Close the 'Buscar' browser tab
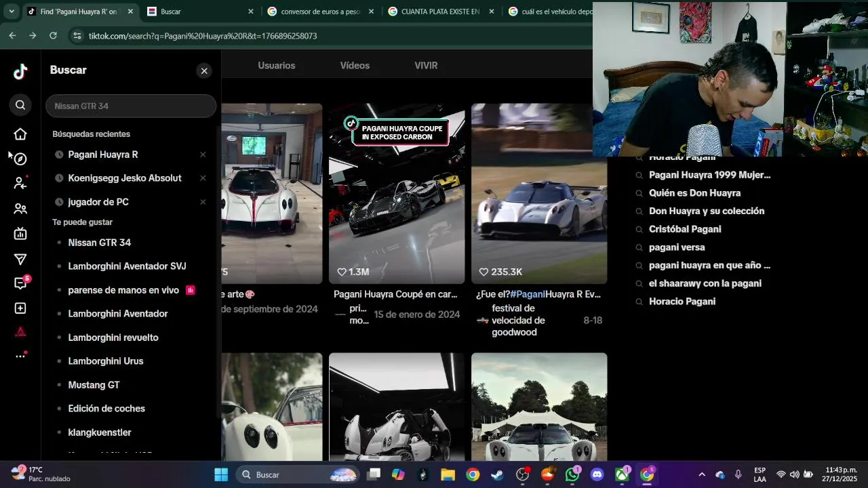 [x=250, y=12]
